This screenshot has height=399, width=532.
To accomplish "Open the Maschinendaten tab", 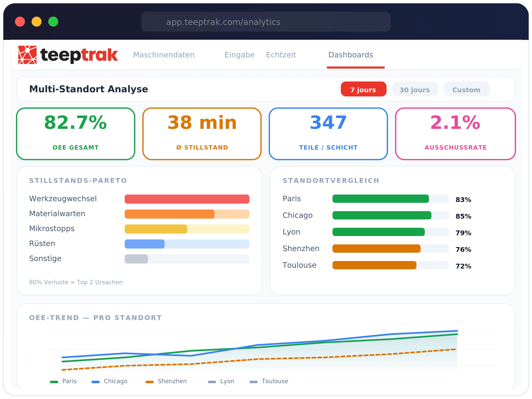I will [x=164, y=55].
